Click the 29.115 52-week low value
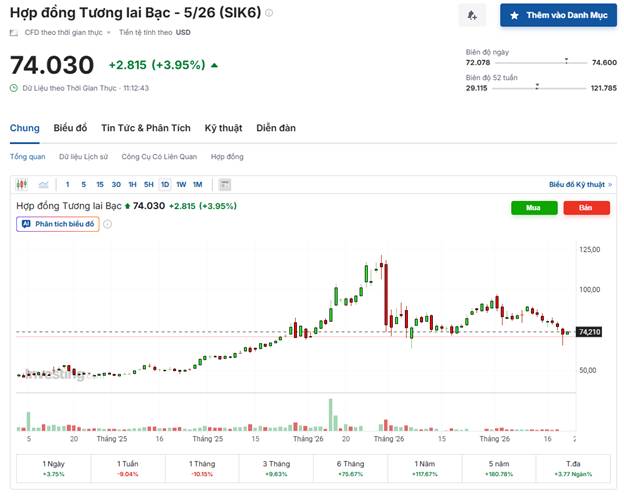The image size is (624, 500). [476, 88]
